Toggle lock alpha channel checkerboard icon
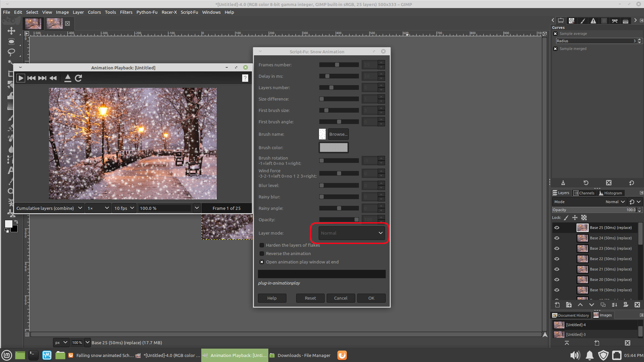This screenshot has width=644, height=362. click(x=584, y=218)
